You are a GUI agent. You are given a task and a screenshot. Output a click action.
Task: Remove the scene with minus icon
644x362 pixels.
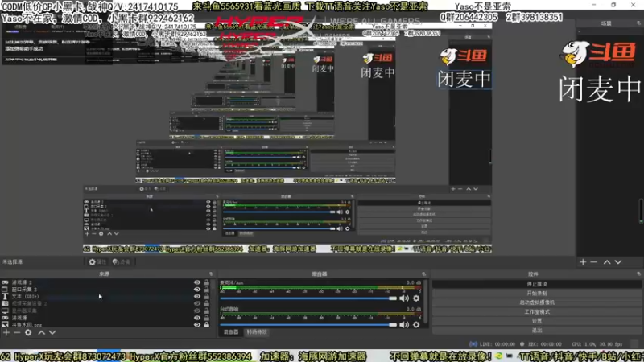point(593,262)
